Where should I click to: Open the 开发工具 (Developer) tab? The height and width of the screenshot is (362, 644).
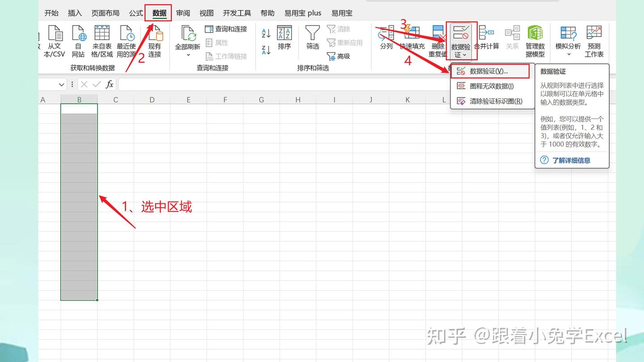[x=237, y=13]
